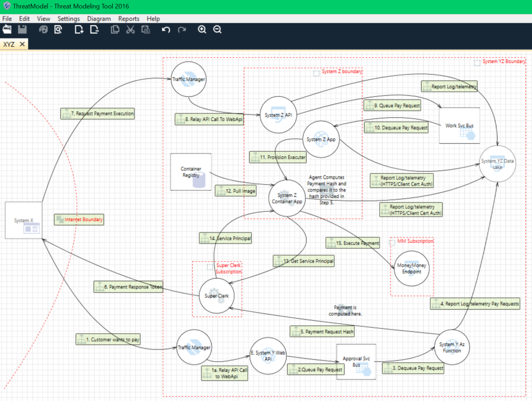The width and height of the screenshot is (532, 401).
Task: Close the XYZ diagram tab
Action: tap(22, 44)
